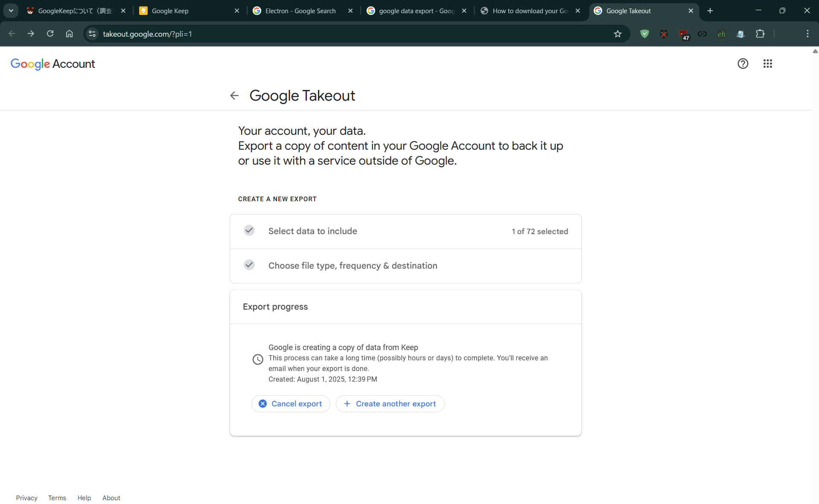Close the Google Keep tab
Image resolution: width=819 pixels, height=504 pixels.
tap(237, 11)
